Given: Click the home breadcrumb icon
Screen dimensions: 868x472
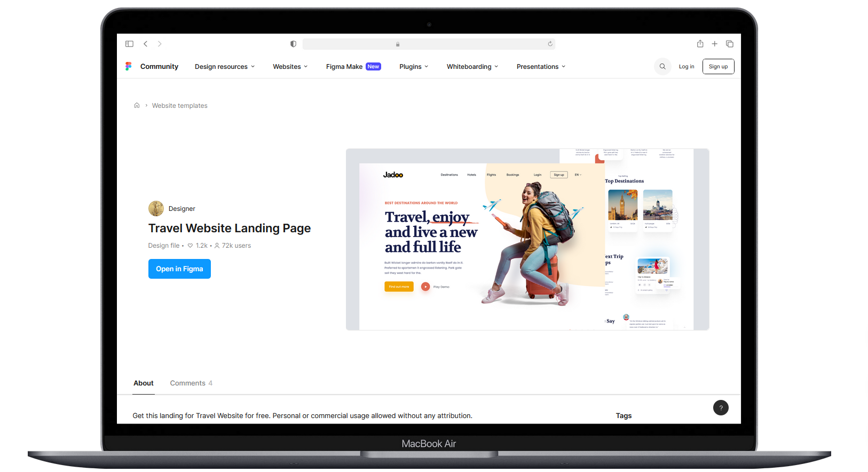Looking at the screenshot, I should pyautogui.click(x=137, y=106).
